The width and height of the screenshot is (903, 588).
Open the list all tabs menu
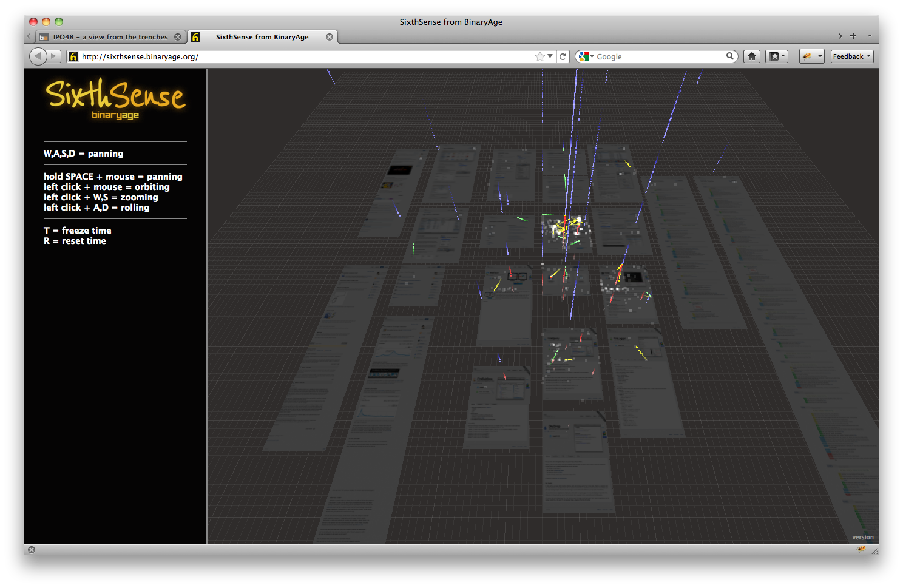click(x=870, y=36)
